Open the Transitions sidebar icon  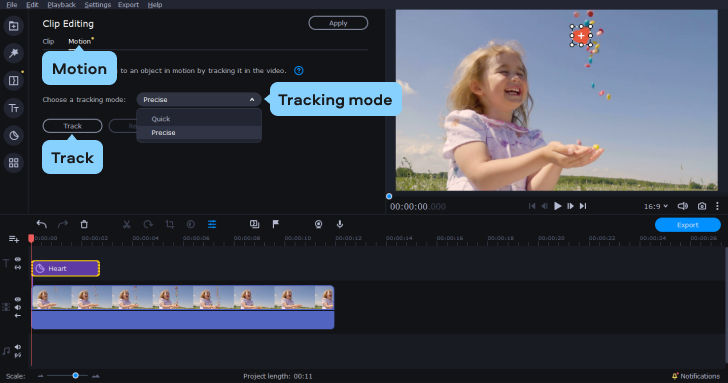point(13,81)
